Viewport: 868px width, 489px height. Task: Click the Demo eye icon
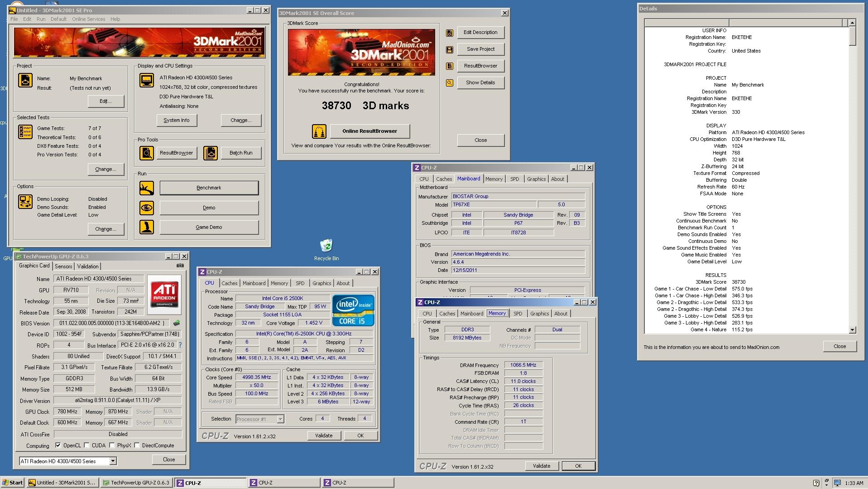tap(147, 208)
